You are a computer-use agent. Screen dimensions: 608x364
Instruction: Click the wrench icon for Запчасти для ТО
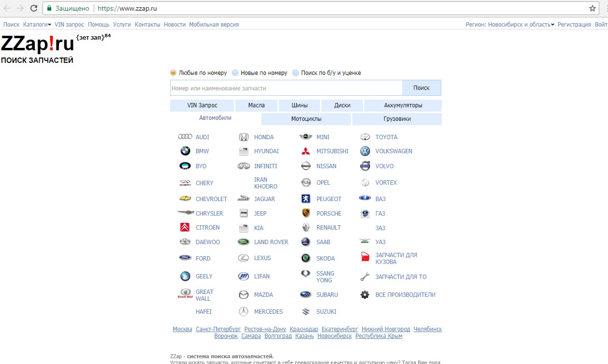[365, 277]
